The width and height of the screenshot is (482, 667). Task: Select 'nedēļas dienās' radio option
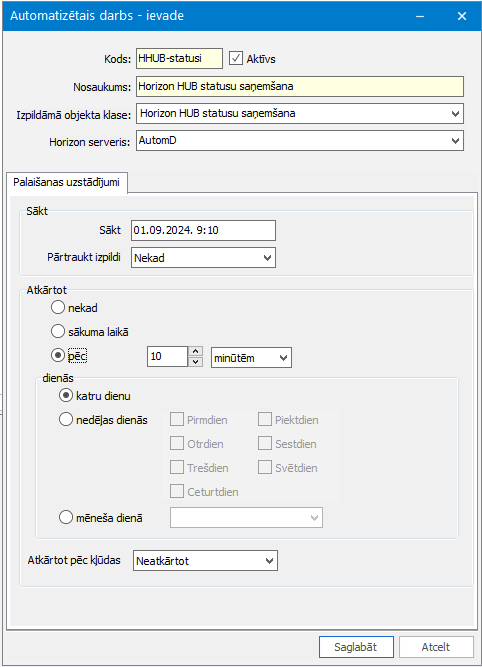pyautogui.click(x=66, y=419)
